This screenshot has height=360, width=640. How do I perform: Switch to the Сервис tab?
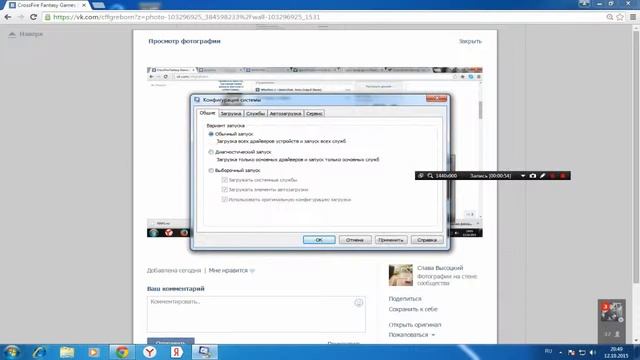(314, 113)
